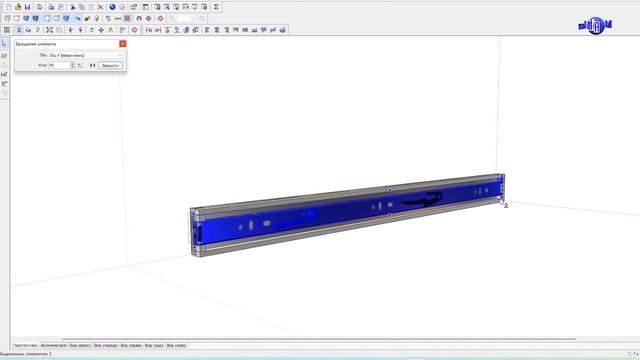Click the printer icon in the top toolbar
This screenshot has width=640, height=360.
(x=51, y=7)
